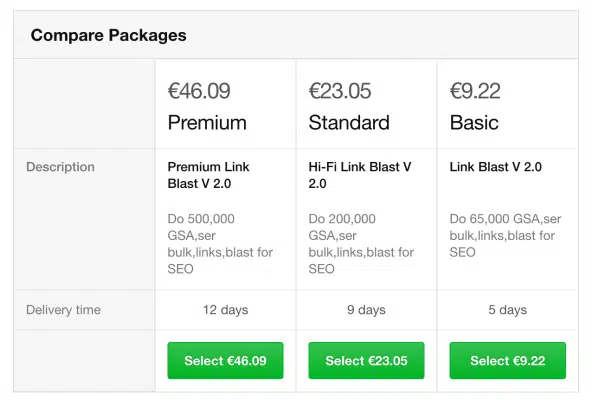Click the 9 days delivery cell

point(366,310)
